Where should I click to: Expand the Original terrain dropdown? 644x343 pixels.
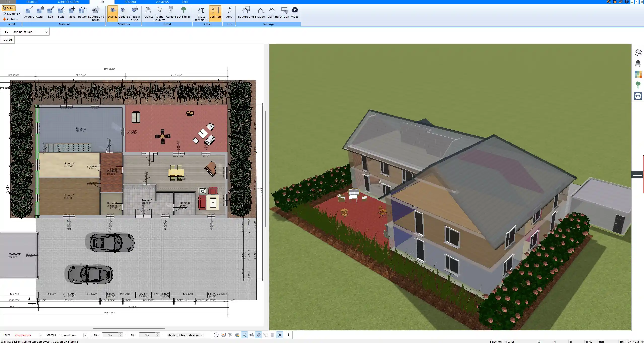pos(46,32)
